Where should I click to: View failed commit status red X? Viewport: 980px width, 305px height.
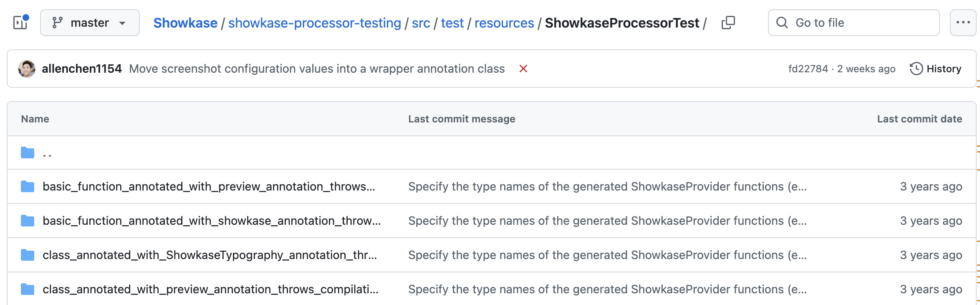click(523, 69)
